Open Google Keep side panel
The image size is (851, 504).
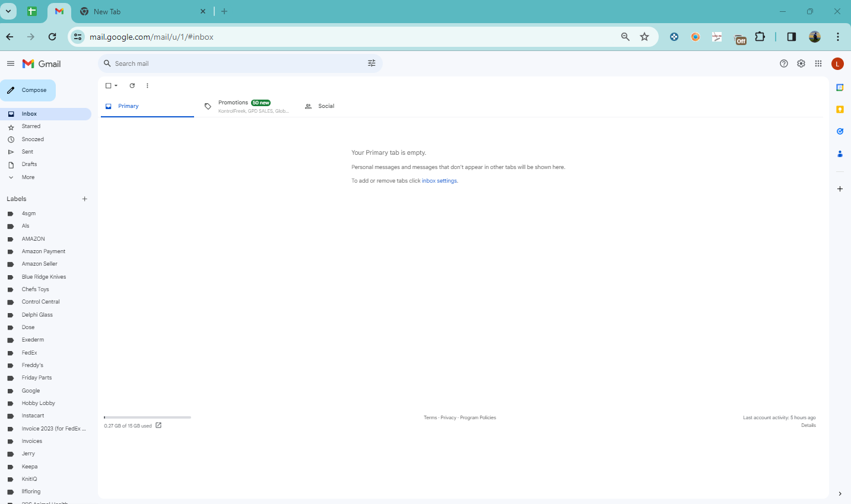click(840, 109)
